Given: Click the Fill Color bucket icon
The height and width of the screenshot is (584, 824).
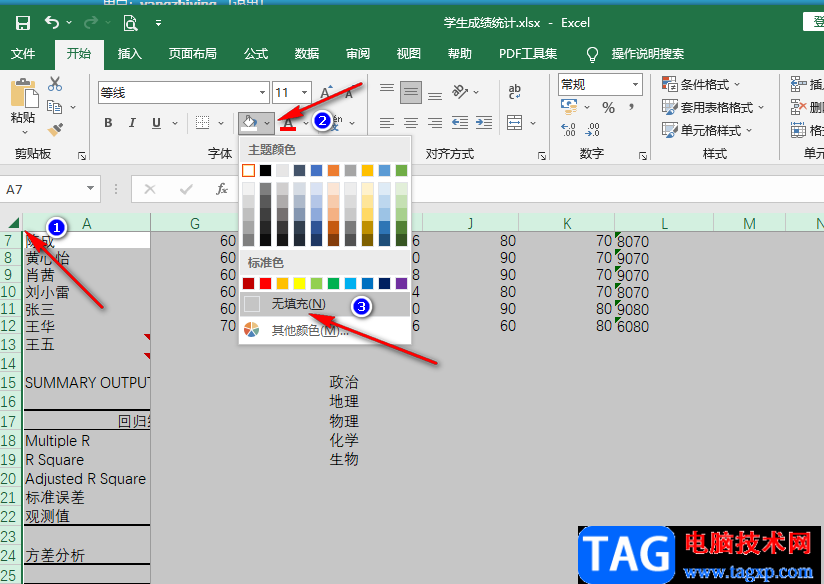Looking at the screenshot, I should click(x=249, y=123).
